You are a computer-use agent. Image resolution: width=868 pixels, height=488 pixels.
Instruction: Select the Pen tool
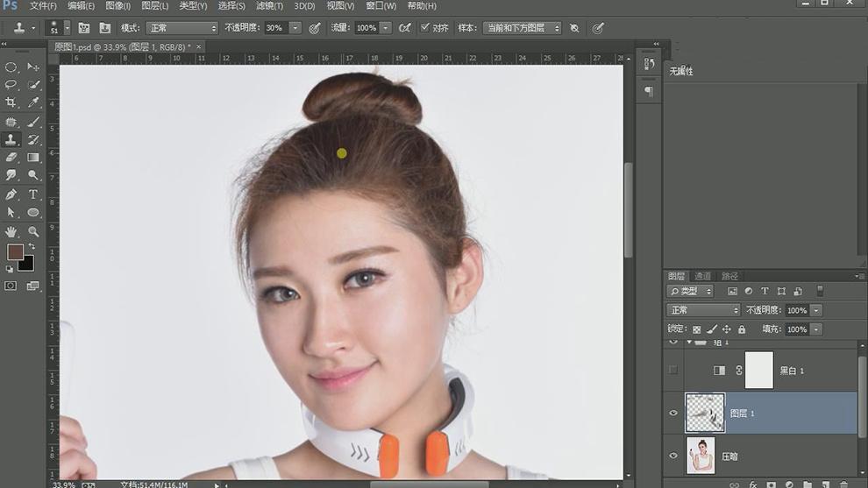click(x=11, y=194)
